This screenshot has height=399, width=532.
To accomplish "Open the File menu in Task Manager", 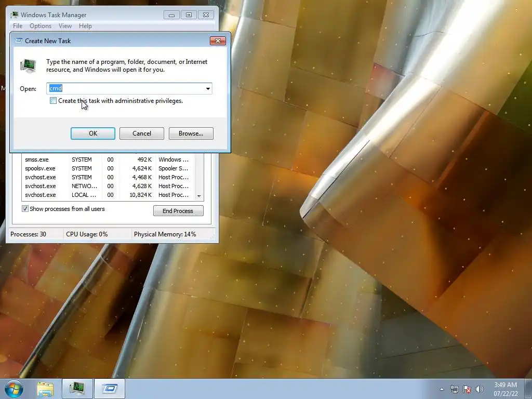I will click(x=18, y=26).
